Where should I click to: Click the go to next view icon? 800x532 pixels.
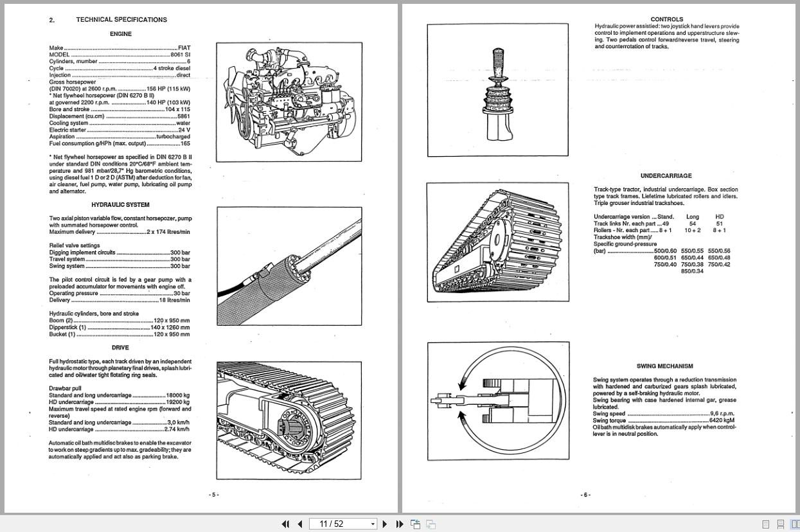[431, 524]
